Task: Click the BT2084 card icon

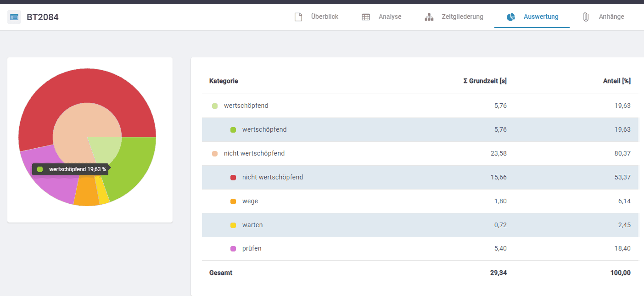Action: click(x=14, y=17)
